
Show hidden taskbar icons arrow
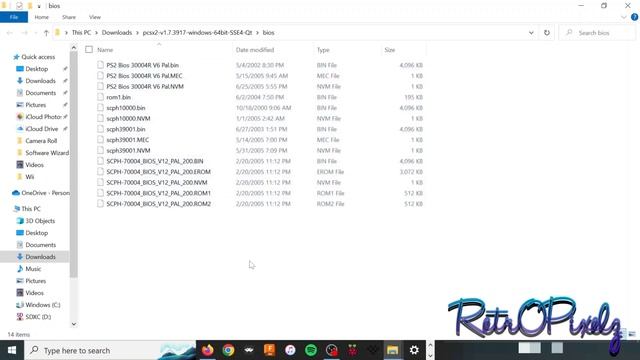click(x=430, y=345)
